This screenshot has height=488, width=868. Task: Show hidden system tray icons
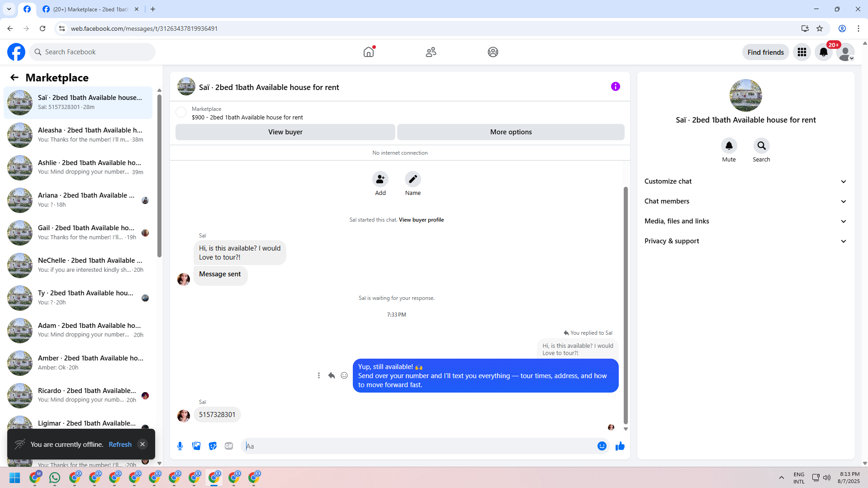click(782, 478)
